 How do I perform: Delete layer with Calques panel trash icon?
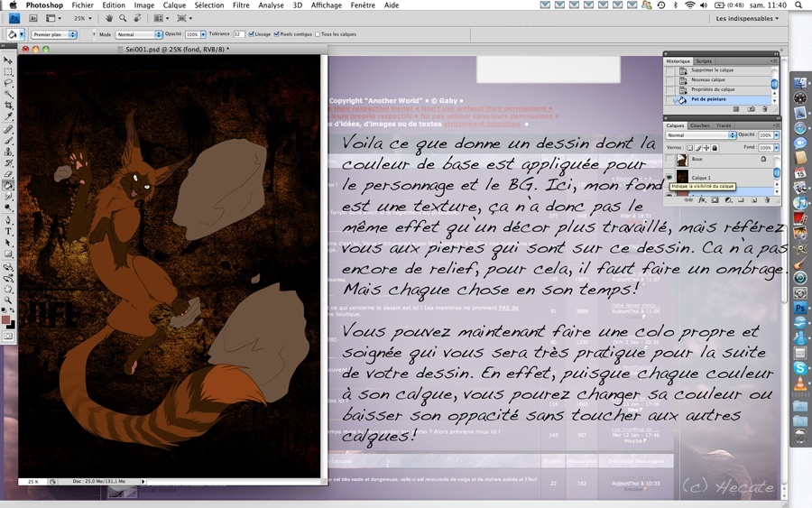(x=767, y=200)
